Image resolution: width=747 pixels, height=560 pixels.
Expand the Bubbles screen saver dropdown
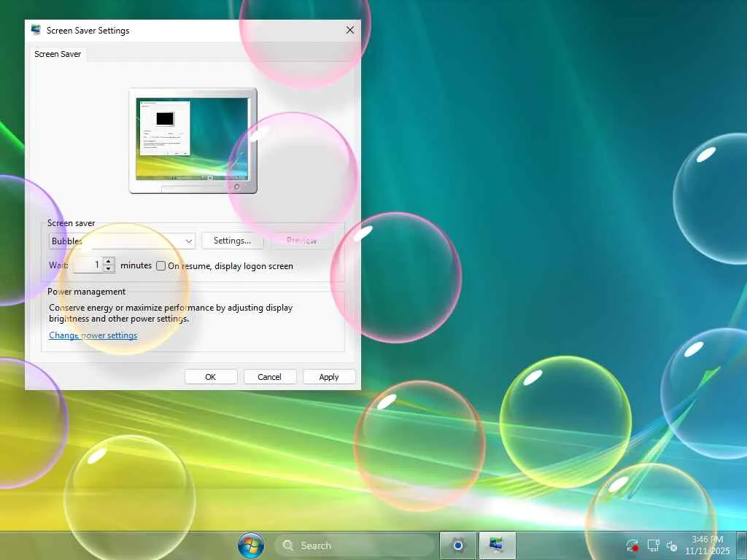click(122, 241)
